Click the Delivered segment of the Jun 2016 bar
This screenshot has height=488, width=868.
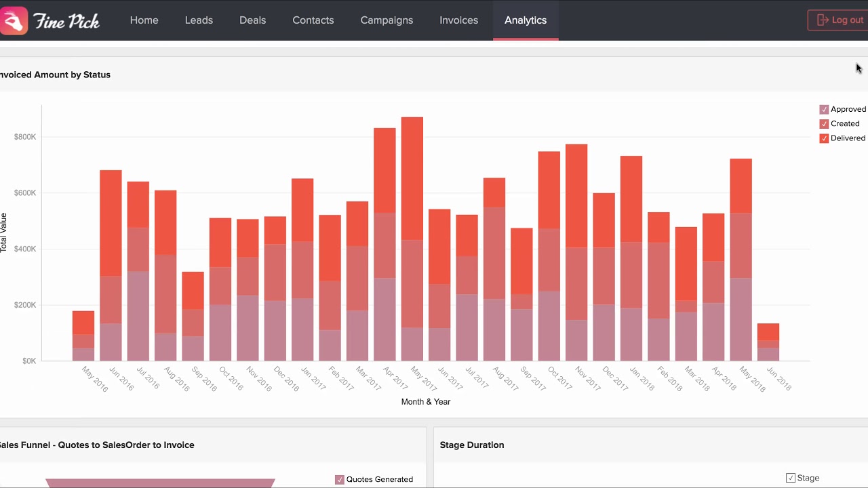tap(111, 223)
